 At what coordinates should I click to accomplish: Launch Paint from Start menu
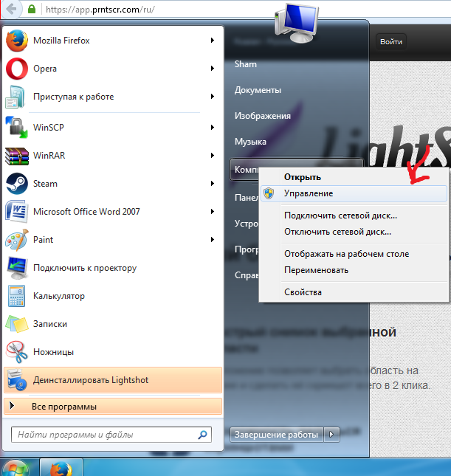tap(43, 240)
